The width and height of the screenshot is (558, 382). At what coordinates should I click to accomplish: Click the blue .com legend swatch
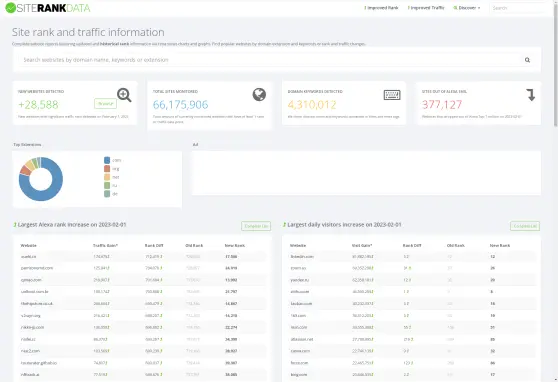point(107,160)
